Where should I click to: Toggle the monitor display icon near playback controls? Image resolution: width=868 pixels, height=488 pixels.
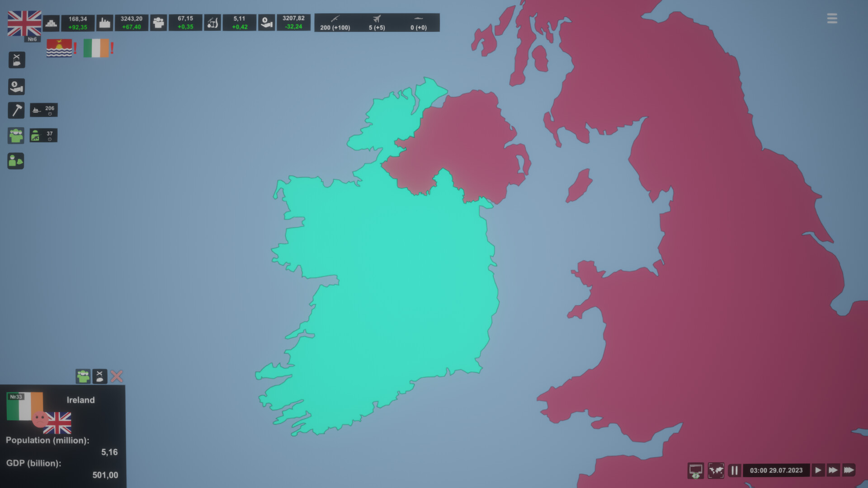[x=696, y=470]
